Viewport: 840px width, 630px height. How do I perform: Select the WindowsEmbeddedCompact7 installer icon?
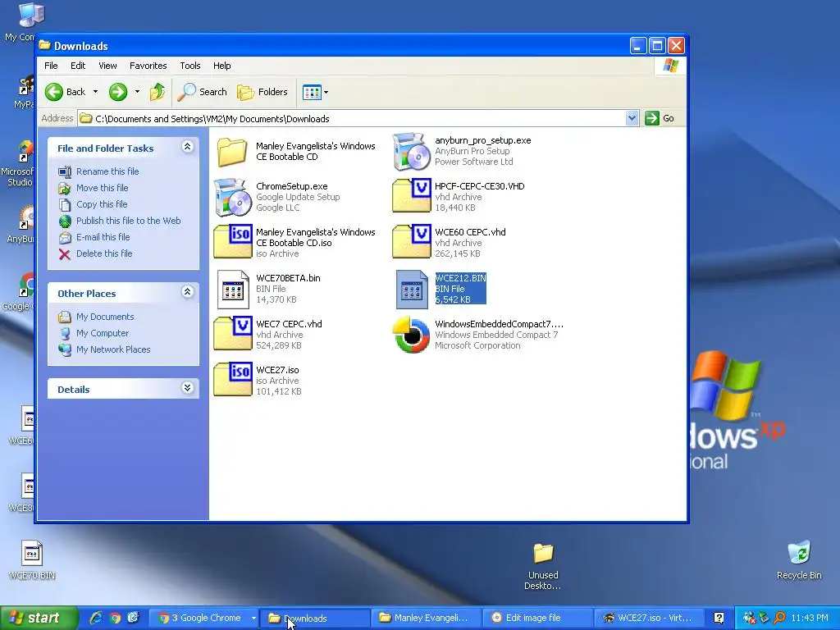point(412,336)
